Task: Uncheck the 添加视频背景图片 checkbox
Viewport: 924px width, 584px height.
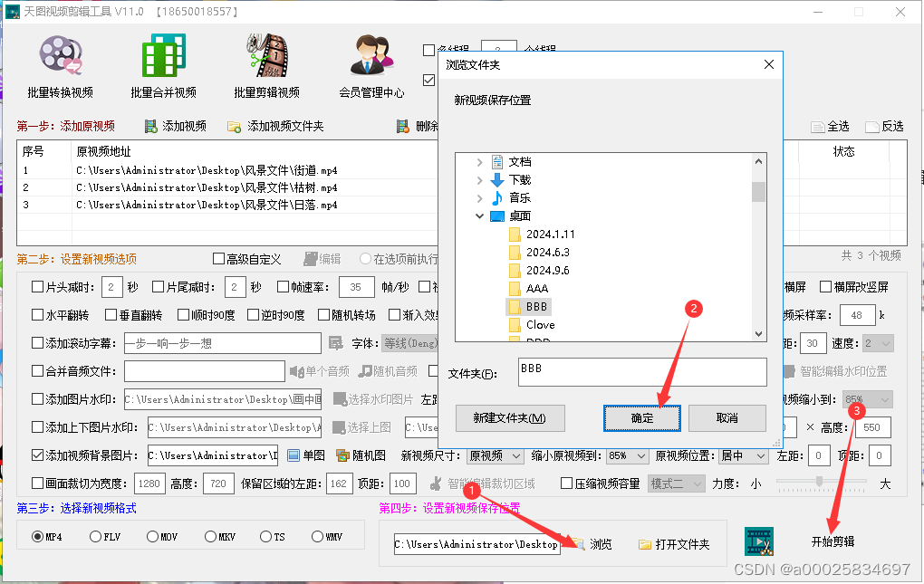Action: (x=38, y=455)
